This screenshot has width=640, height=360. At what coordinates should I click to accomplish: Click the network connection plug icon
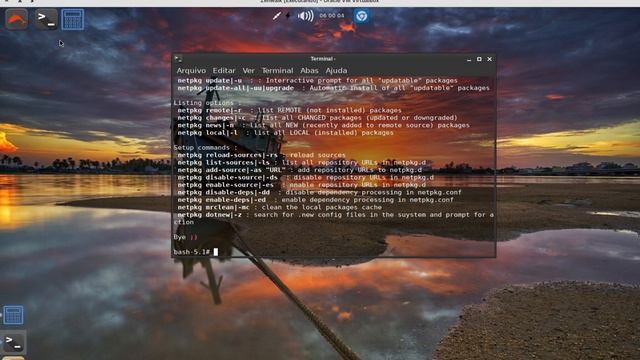click(x=276, y=16)
